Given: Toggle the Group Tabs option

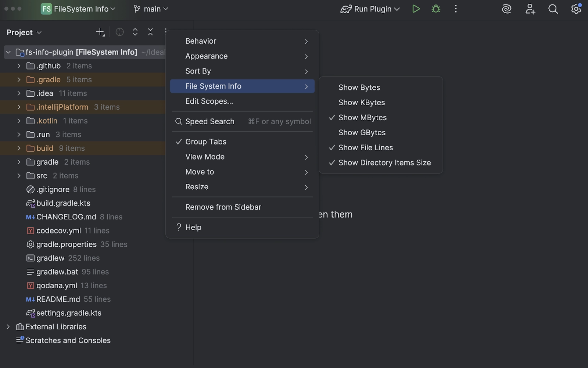Looking at the screenshot, I should click(x=205, y=142).
